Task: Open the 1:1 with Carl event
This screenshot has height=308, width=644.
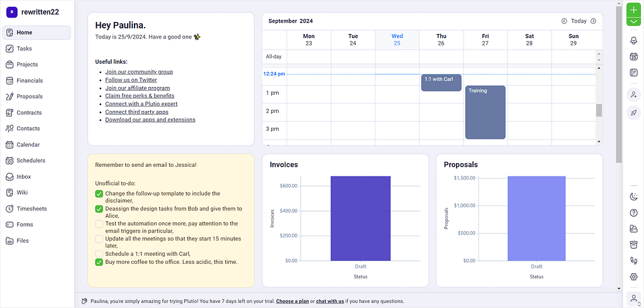Action: 441,83
